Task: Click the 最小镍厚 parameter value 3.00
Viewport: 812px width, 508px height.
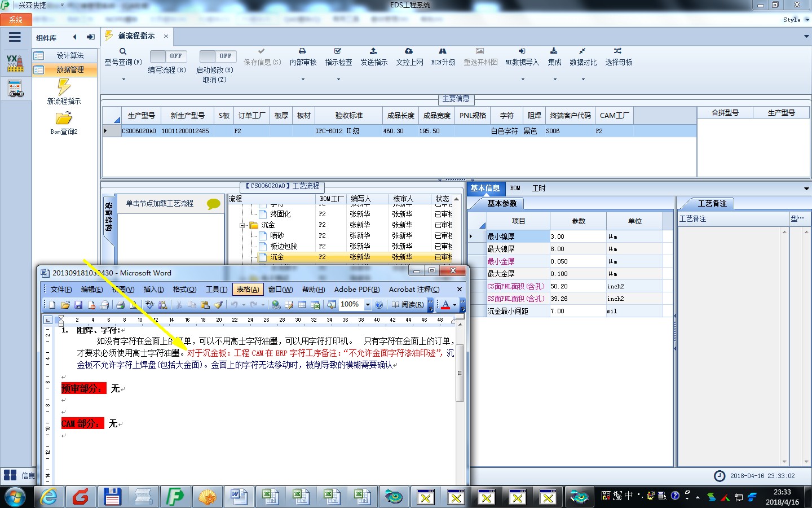Action: pyautogui.click(x=578, y=237)
